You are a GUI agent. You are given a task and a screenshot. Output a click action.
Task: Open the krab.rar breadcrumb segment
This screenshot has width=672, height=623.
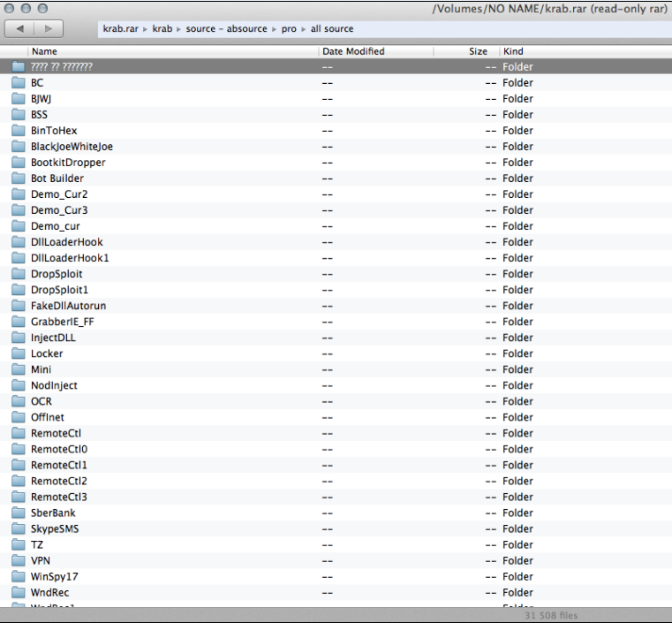pos(120,29)
